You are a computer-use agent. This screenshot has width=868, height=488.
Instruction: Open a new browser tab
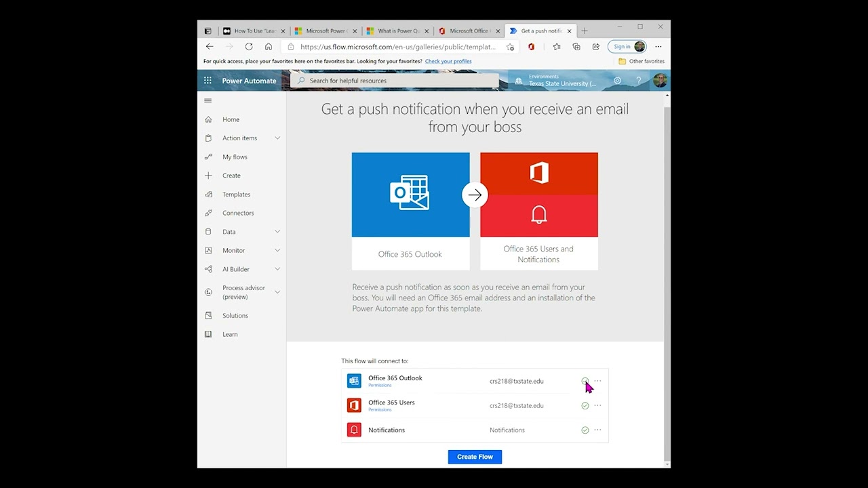[x=585, y=30]
